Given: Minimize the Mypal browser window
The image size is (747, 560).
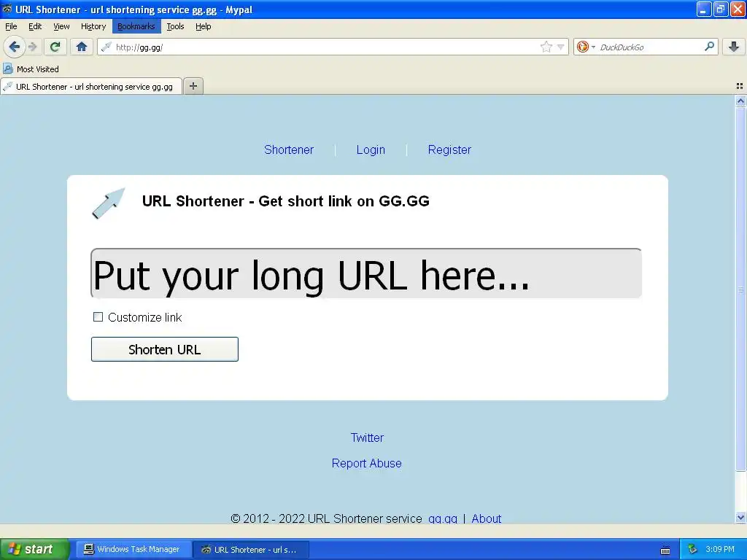Looking at the screenshot, I should pyautogui.click(x=704, y=9).
